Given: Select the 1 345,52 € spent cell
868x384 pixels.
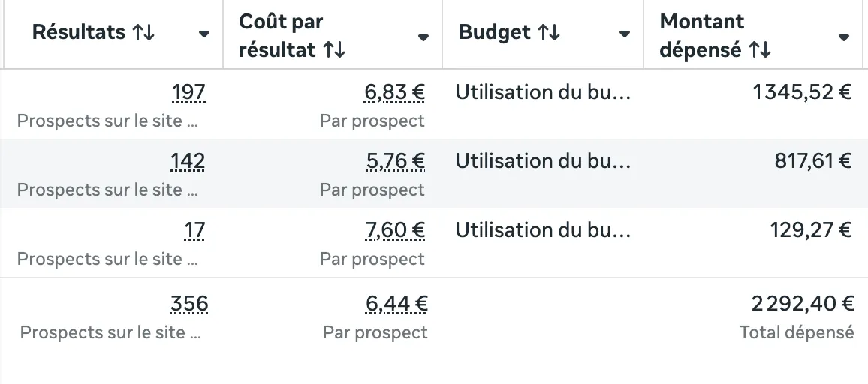Looking at the screenshot, I should tap(802, 92).
